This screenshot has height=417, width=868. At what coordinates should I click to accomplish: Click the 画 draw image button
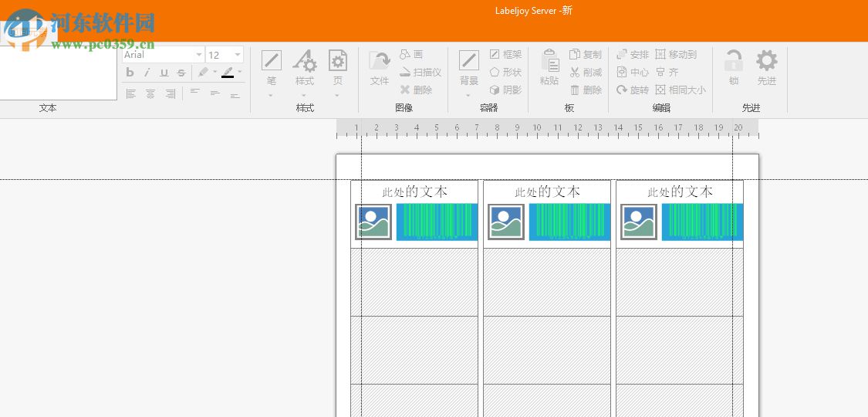coord(412,54)
